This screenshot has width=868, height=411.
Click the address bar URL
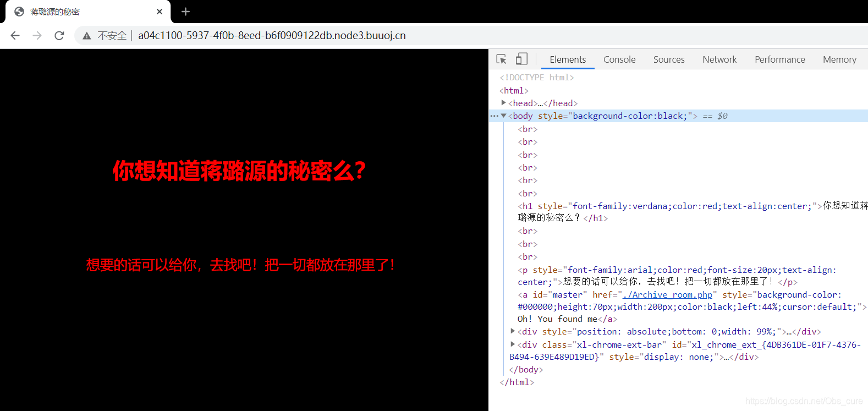pyautogui.click(x=272, y=36)
